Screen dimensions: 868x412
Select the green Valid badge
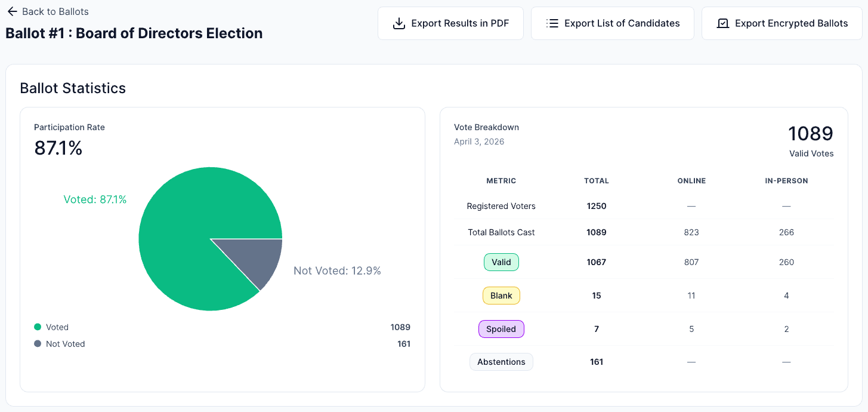click(x=501, y=262)
